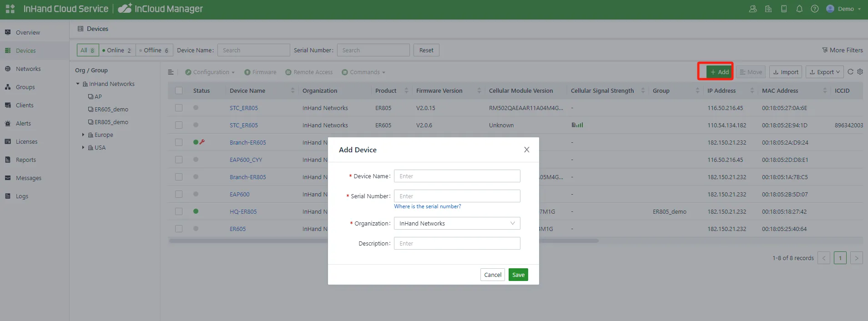The height and width of the screenshot is (321, 868).
Task: Click the refresh table icon
Action: (850, 72)
